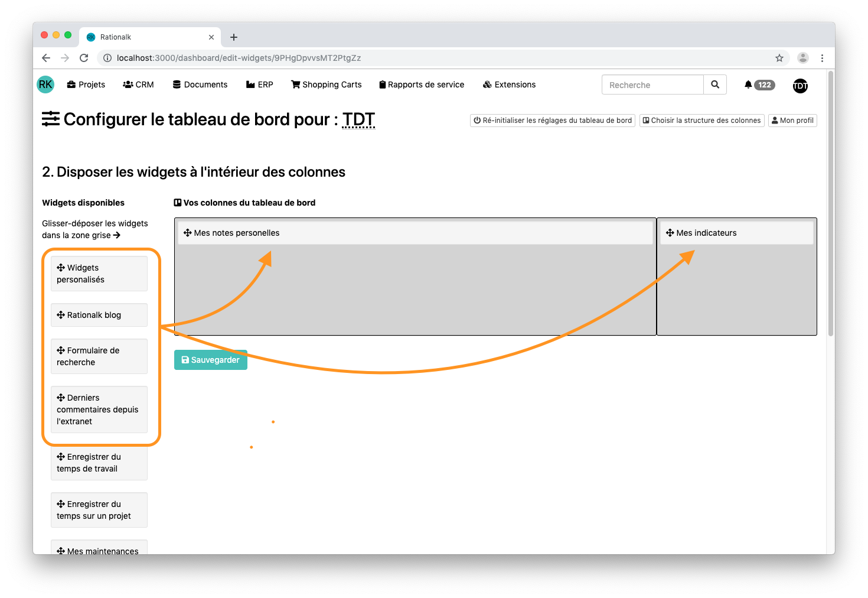The height and width of the screenshot is (598, 868).
Task: Click the move handle on Rationalk blog
Action: (x=61, y=315)
